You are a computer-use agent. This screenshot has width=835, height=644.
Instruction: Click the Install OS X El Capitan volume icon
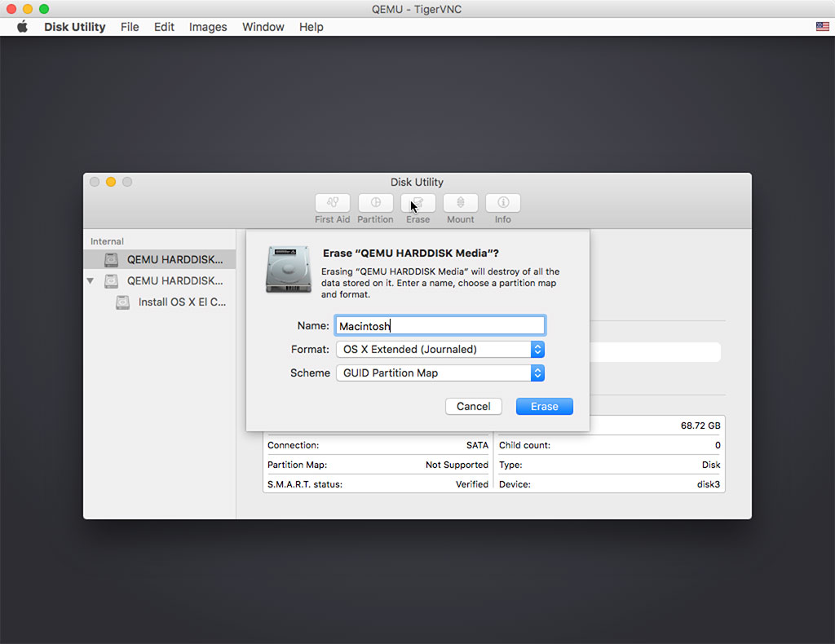click(x=122, y=302)
